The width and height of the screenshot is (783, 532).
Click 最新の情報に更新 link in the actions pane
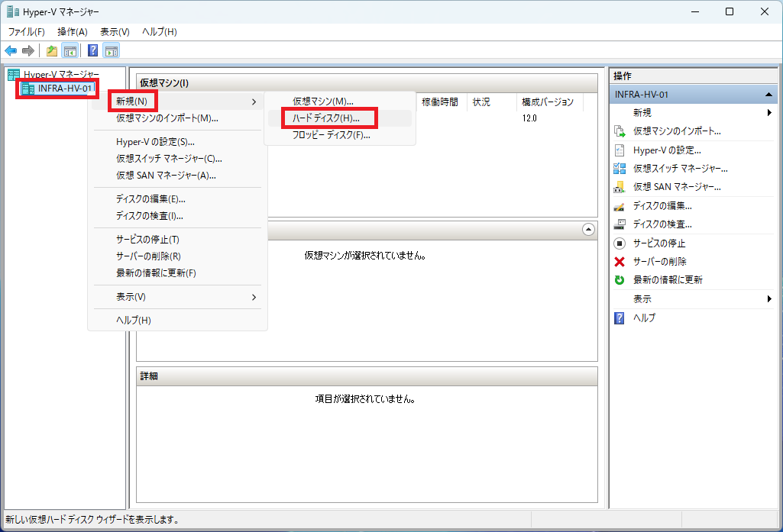point(668,280)
